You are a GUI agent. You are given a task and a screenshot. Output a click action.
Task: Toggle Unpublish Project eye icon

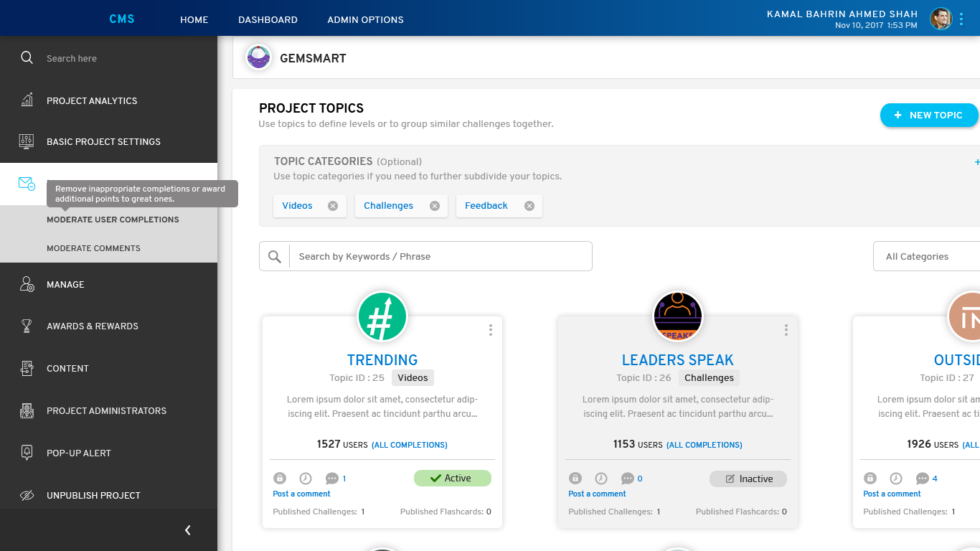pyautogui.click(x=27, y=495)
